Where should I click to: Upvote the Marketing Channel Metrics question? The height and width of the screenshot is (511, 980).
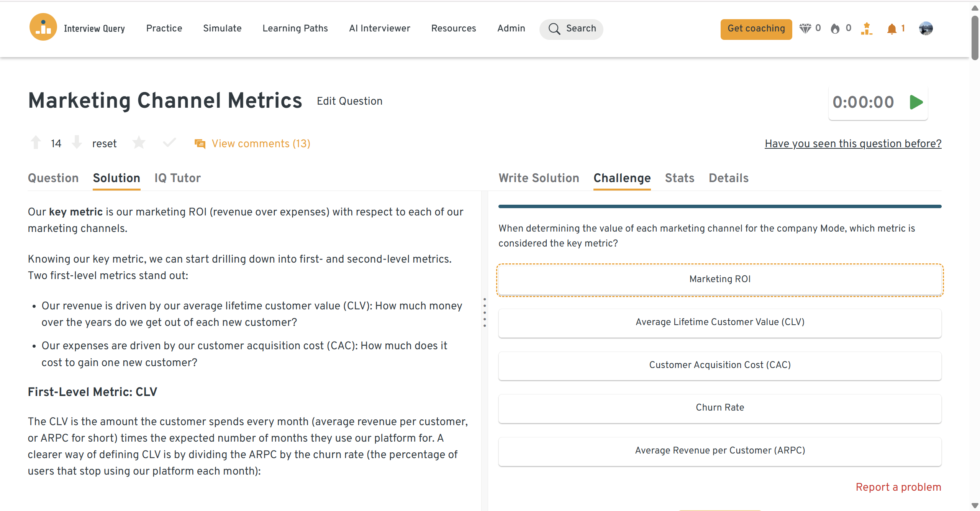pos(36,143)
